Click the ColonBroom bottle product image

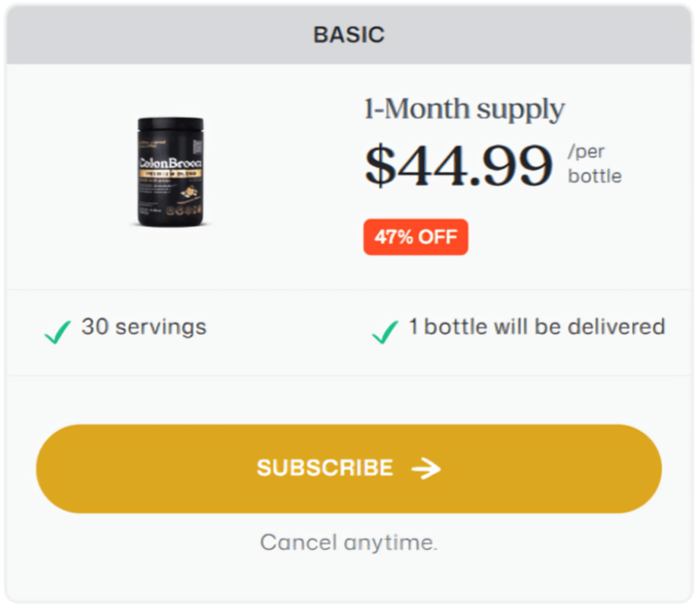click(170, 171)
